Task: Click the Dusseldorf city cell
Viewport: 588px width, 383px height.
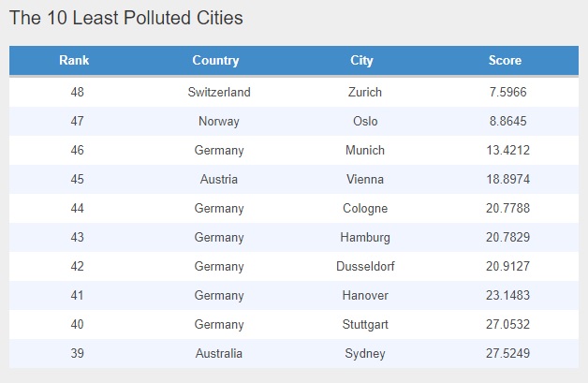Action: [365, 267]
